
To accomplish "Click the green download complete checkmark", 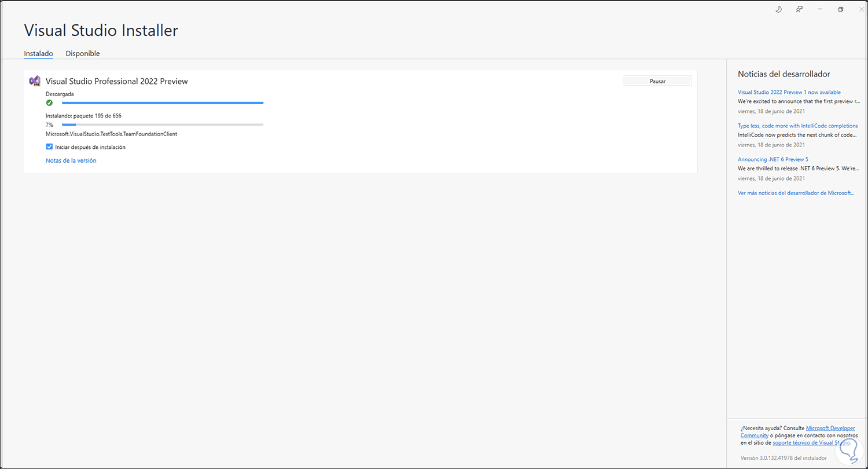I will [x=49, y=102].
